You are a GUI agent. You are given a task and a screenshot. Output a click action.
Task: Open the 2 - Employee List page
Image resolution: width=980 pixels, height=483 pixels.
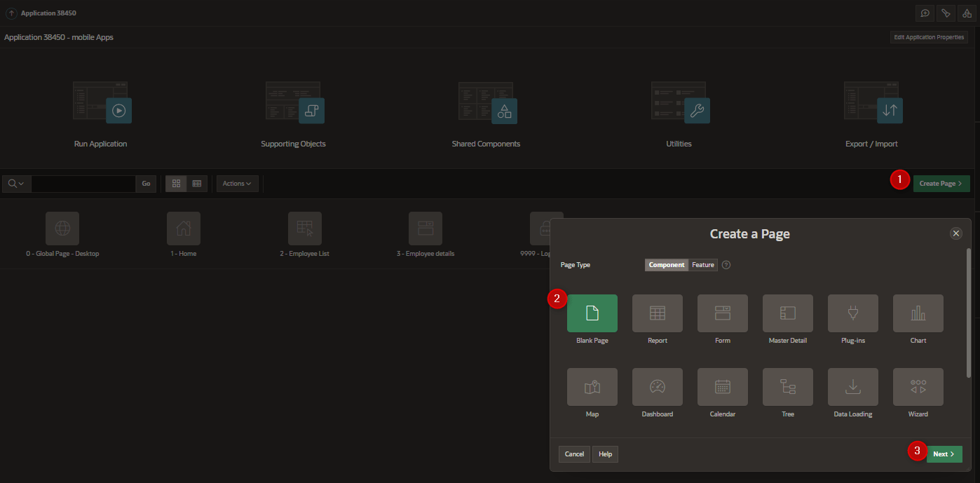pyautogui.click(x=304, y=229)
